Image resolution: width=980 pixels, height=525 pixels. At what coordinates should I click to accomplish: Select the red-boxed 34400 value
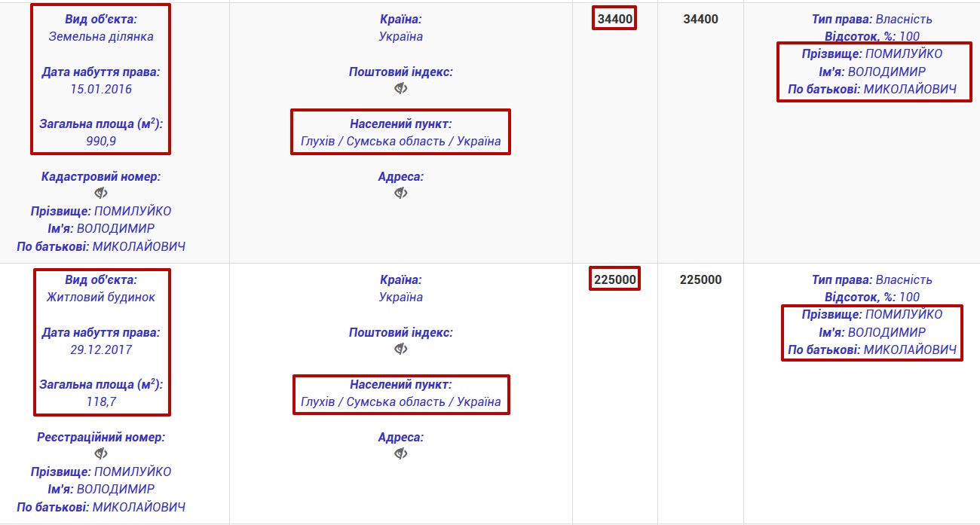coord(614,20)
